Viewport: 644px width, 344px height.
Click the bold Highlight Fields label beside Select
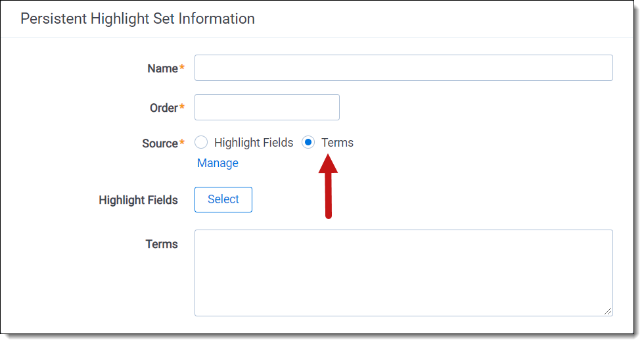click(x=138, y=200)
